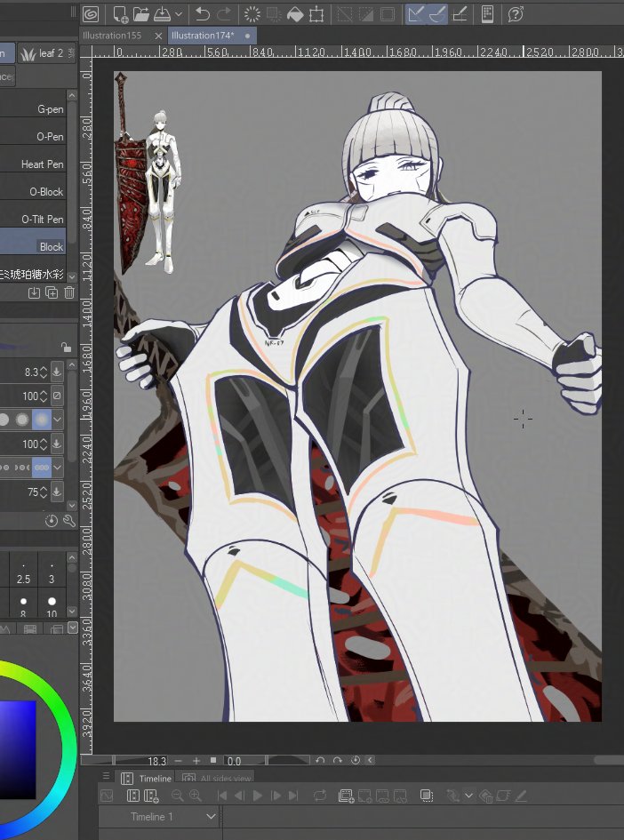Select the Block sub tool
This screenshot has width=624, height=840.
click(33, 242)
